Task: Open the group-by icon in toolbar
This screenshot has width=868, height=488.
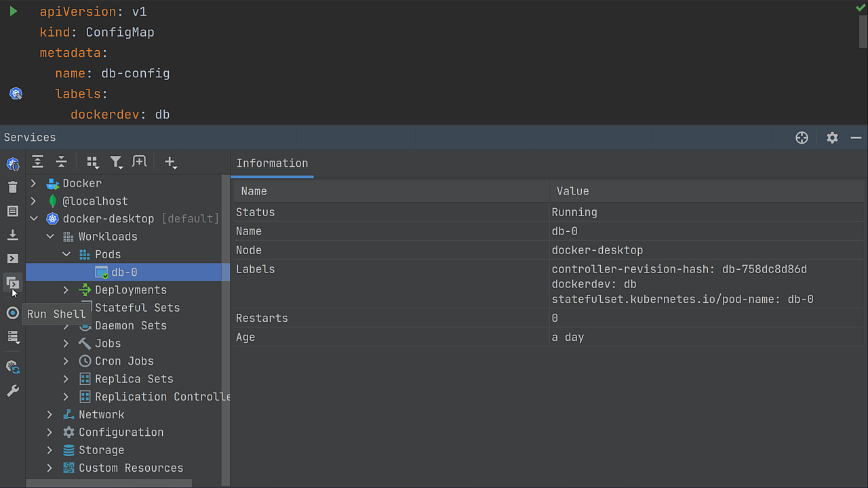Action: point(92,162)
